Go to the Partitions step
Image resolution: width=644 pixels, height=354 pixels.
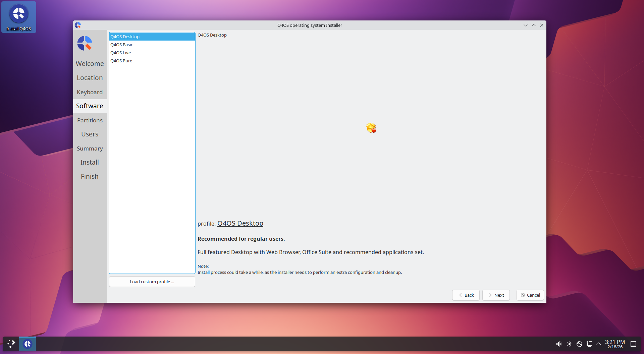click(x=90, y=120)
